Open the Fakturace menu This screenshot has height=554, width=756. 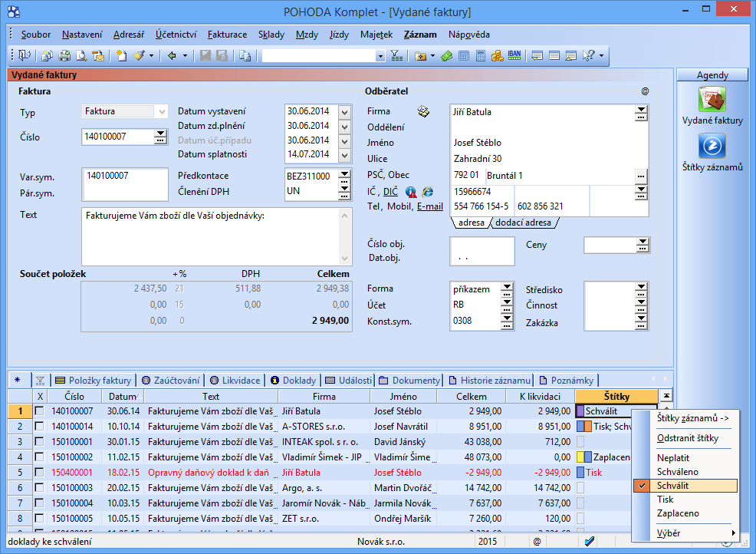click(x=227, y=35)
